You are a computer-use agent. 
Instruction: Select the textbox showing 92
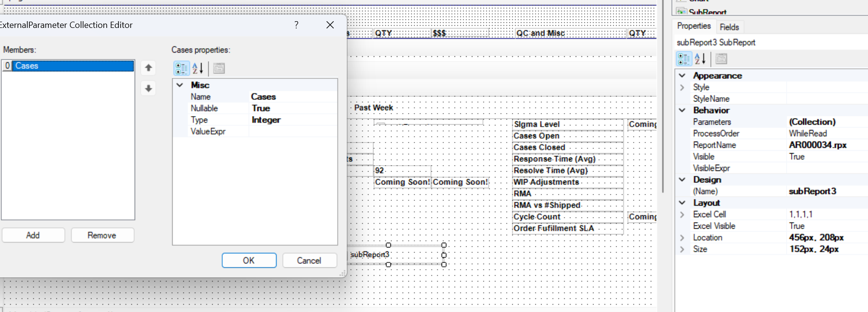tap(403, 170)
